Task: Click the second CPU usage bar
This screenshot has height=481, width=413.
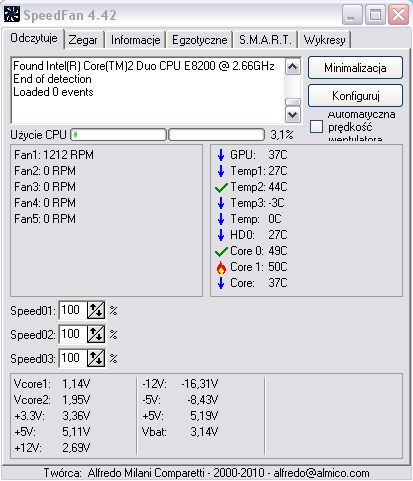Action: point(217,135)
